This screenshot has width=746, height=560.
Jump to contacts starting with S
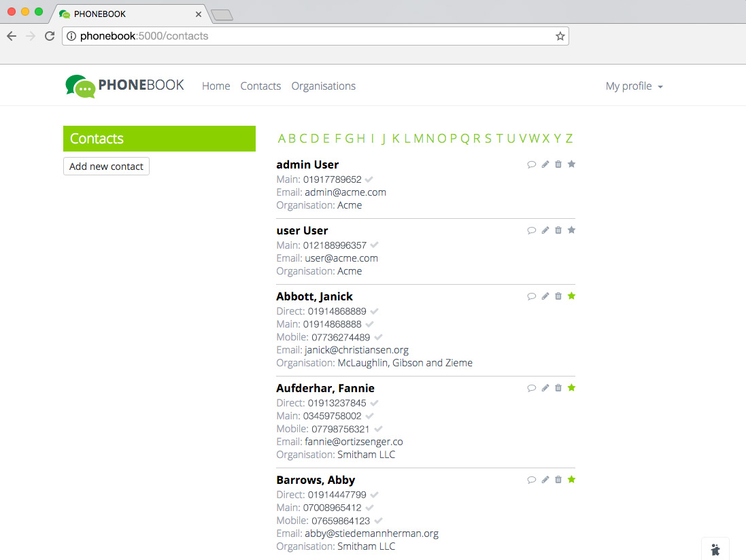pyautogui.click(x=487, y=139)
